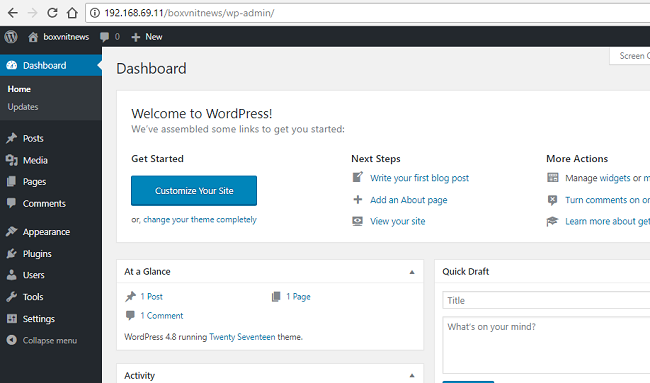Collapse the At a Glance panel
This screenshot has width=650, height=383.
click(x=412, y=272)
